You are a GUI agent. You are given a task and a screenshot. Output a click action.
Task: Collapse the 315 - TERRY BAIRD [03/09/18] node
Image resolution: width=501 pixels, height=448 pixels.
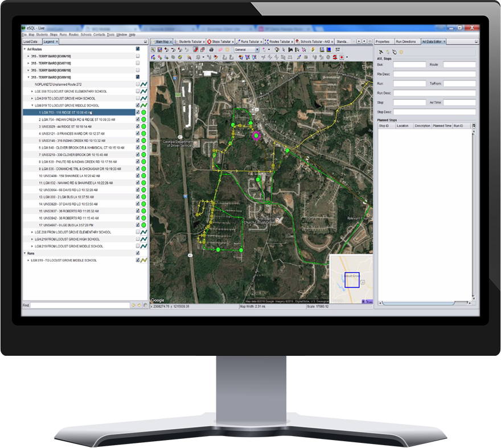tap(28, 77)
